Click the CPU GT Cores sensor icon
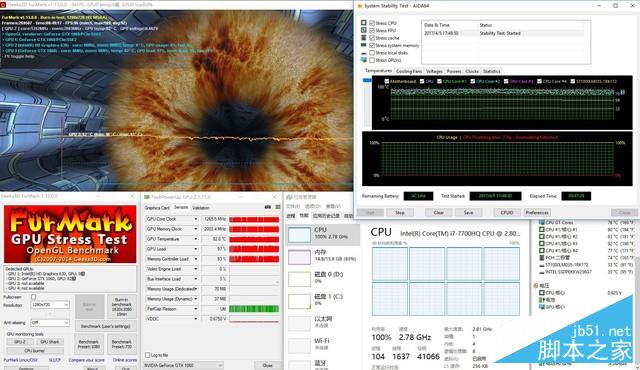This screenshot has width=640, height=370. [x=542, y=223]
